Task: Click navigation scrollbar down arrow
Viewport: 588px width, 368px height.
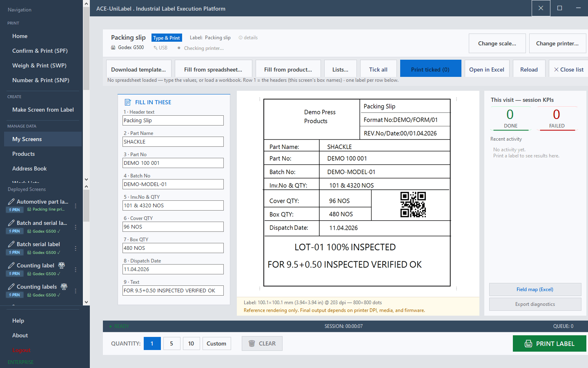Action: (x=86, y=179)
